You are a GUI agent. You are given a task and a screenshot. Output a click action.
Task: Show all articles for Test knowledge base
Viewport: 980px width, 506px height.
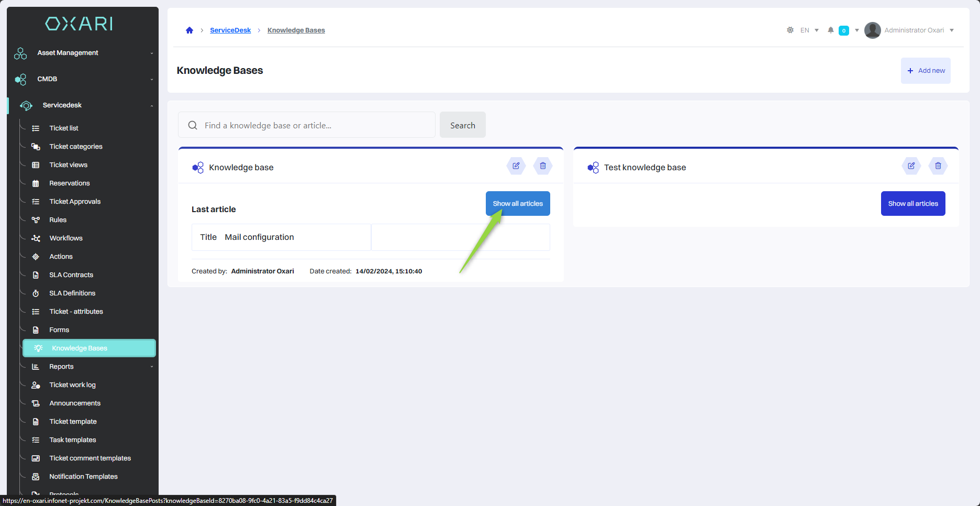coord(912,204)
